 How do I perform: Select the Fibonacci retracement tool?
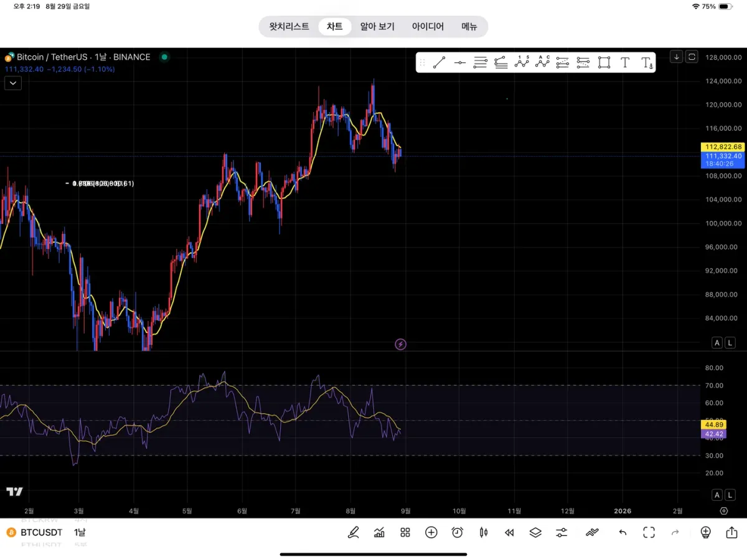pyautogui.click(x=480, y=62)
